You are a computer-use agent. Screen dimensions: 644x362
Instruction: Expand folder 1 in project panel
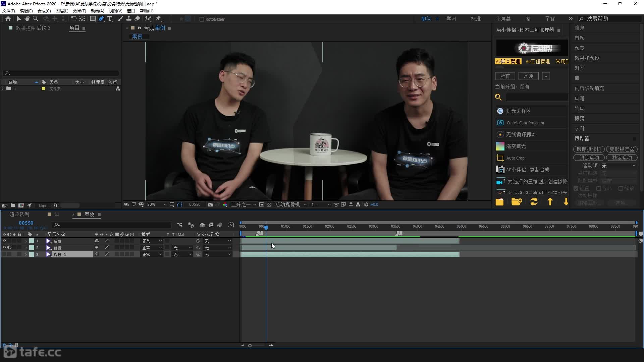click(3, 89)
